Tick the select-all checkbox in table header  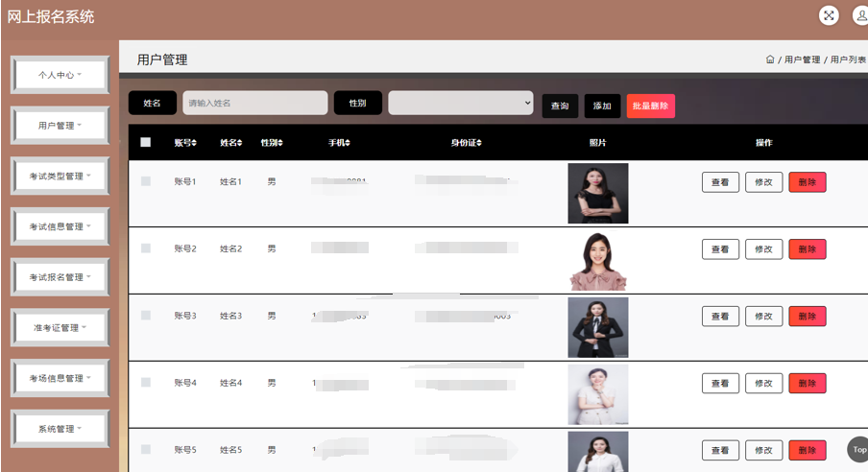tap(146, 142)
